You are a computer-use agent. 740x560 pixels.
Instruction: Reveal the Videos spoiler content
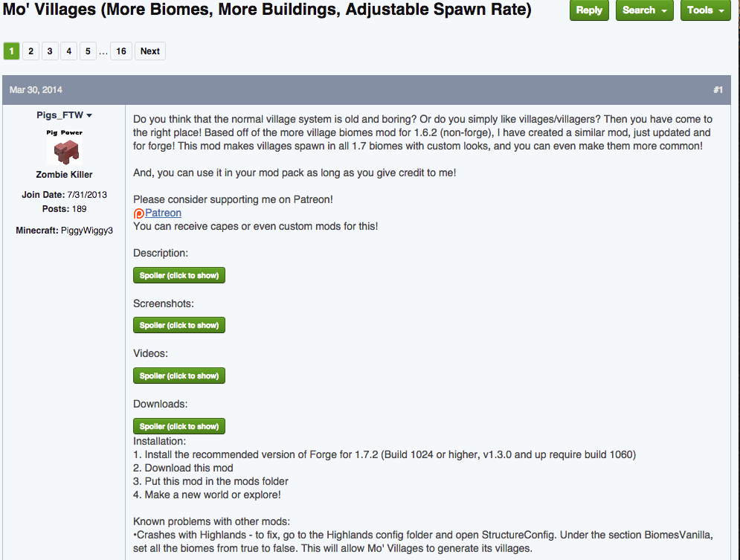(179, 376)
